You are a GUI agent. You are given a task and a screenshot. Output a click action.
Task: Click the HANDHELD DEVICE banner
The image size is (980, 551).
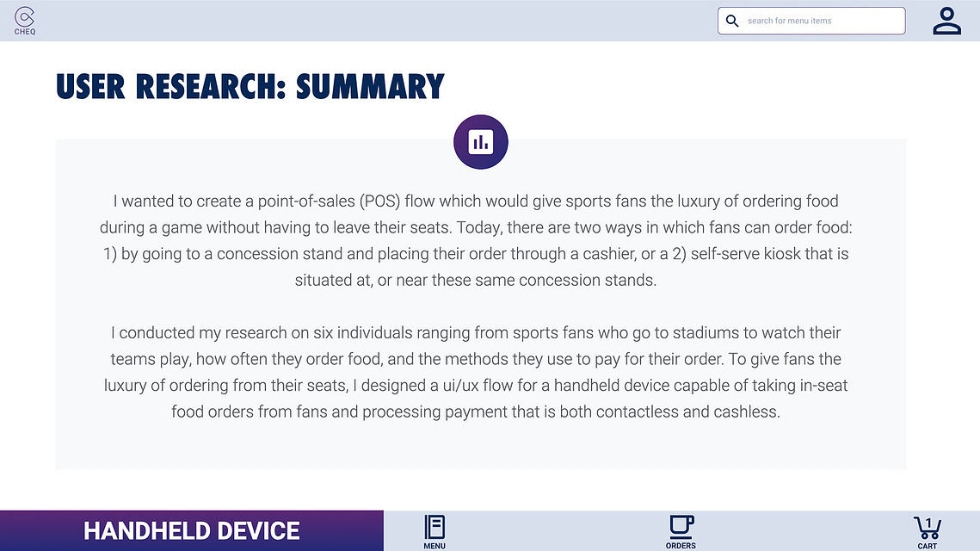tap(191, 531)
